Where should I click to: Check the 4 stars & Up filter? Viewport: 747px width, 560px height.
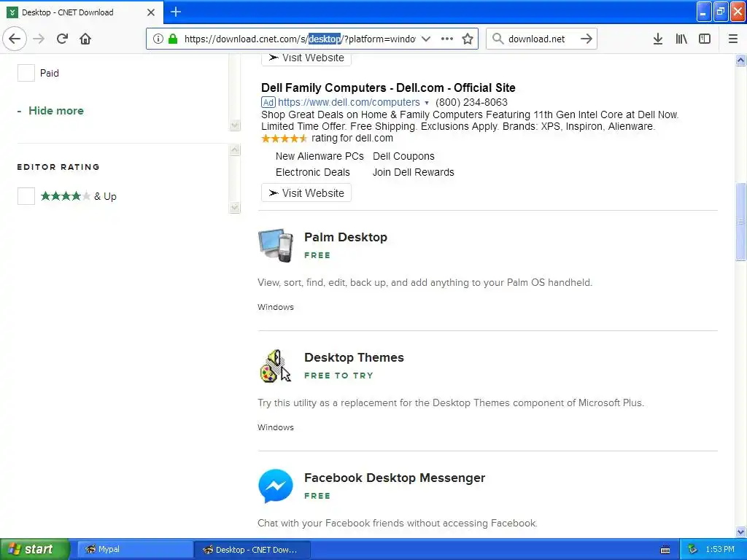pyautogui.click(x=26, y=195)
